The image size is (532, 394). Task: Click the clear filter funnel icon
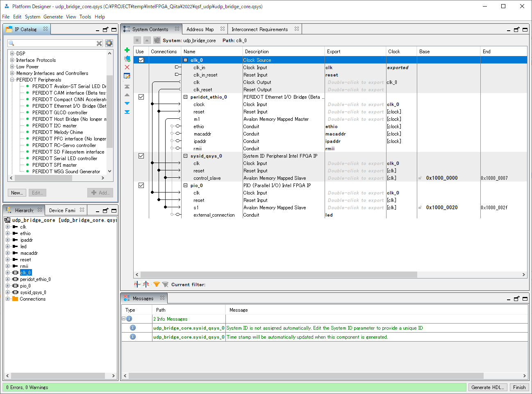tap(166, 284)
